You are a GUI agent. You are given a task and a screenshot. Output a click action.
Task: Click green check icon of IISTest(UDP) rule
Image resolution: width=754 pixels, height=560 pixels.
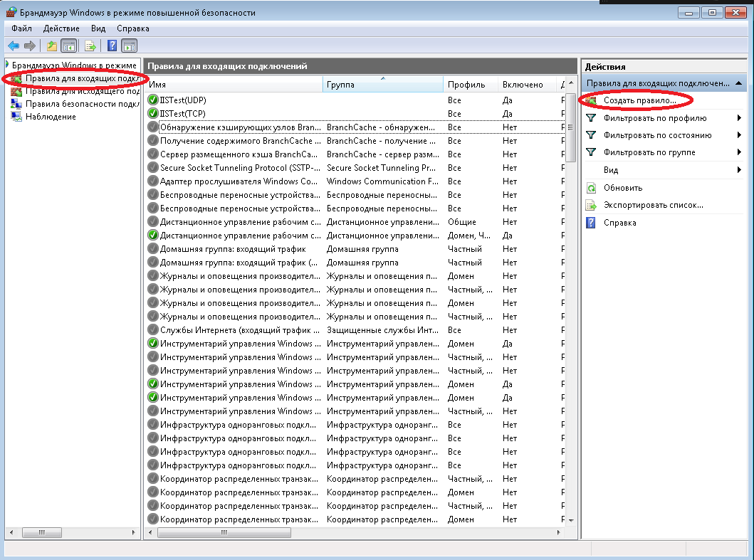(x=153, y=100)
